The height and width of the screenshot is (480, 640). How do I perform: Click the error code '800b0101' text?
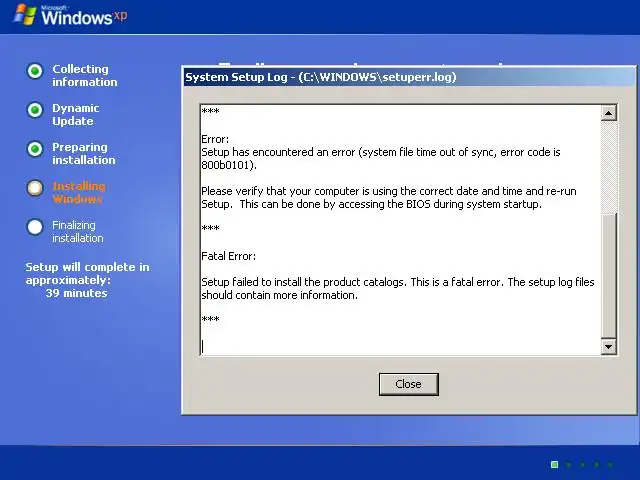coord(225,165)
